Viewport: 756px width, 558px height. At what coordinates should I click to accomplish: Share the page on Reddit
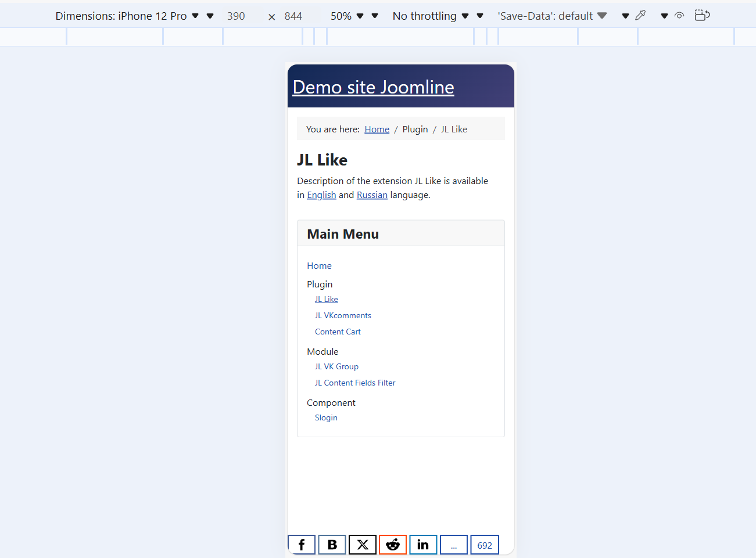(393, 545)
